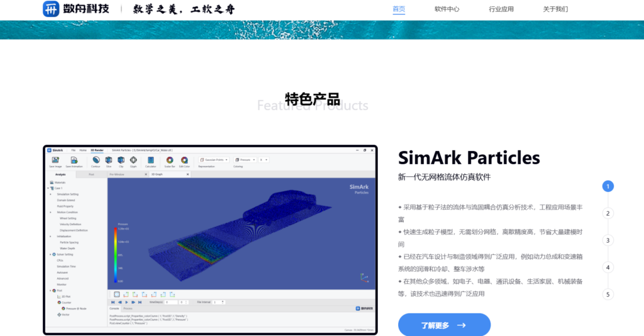
Task: Select the Contour tool icon
Action: click(x=96, y=160)
